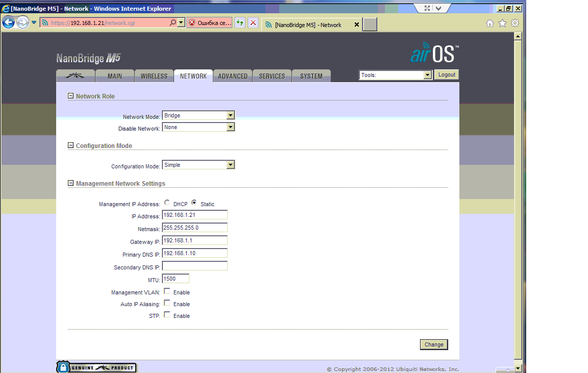
Task: Open a new blank browser tab
Action: point(370,24)
